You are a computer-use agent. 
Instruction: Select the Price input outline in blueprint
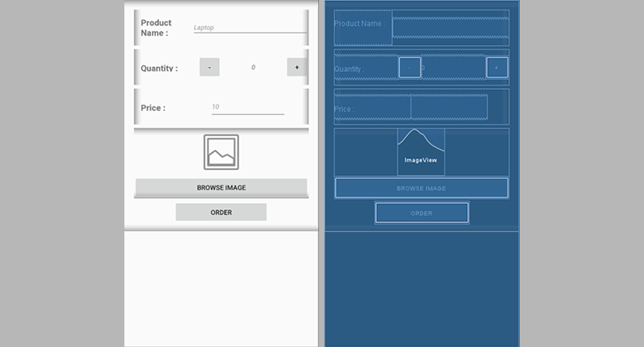click(x=448, y=106)
